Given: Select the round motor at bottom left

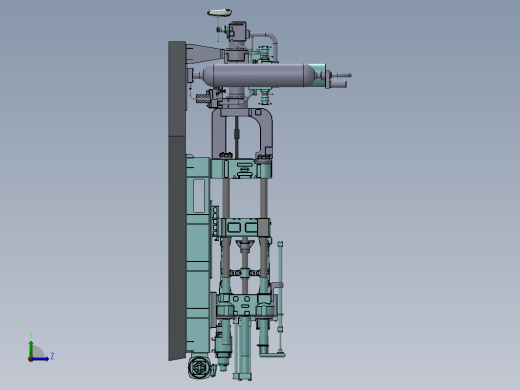Looking at the screenshot, I should pos(200,368).
